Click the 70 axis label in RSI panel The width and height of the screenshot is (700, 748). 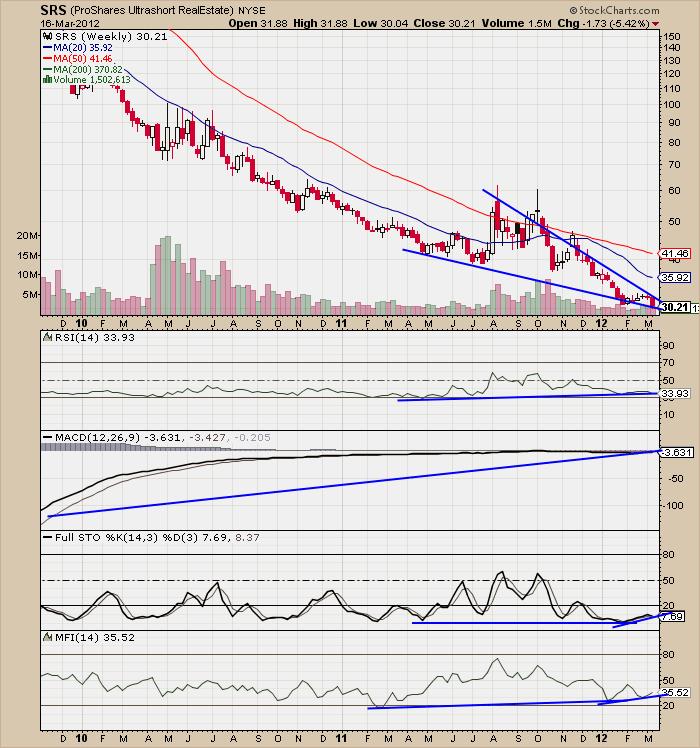(x=669, y=363)
